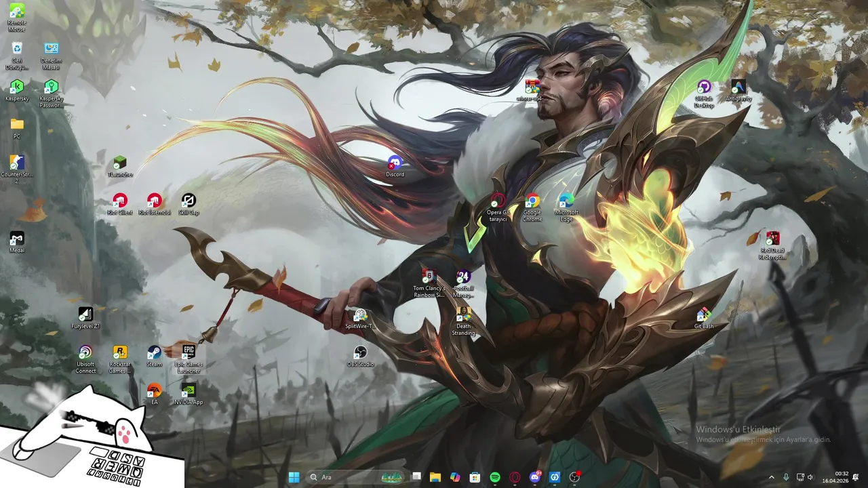868x488 pixels.
Task: Open the clock showing 00:32
Action: point(835,477)
